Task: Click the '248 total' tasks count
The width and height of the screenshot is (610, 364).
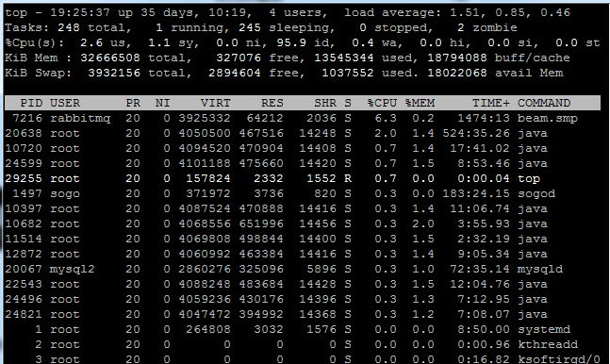Action: click(91, 27)
